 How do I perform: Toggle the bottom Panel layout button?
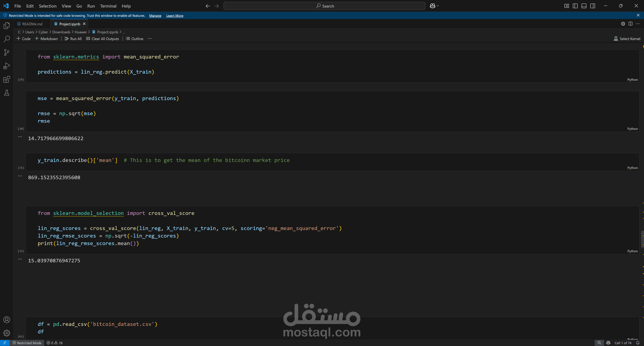(x=584, y=6)
